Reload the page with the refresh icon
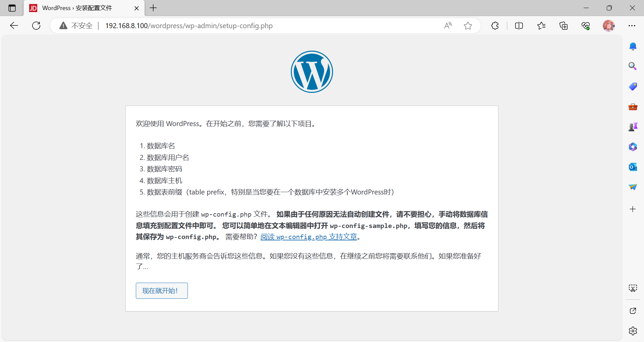The image size is (644, 342). [x=36, y=25]
